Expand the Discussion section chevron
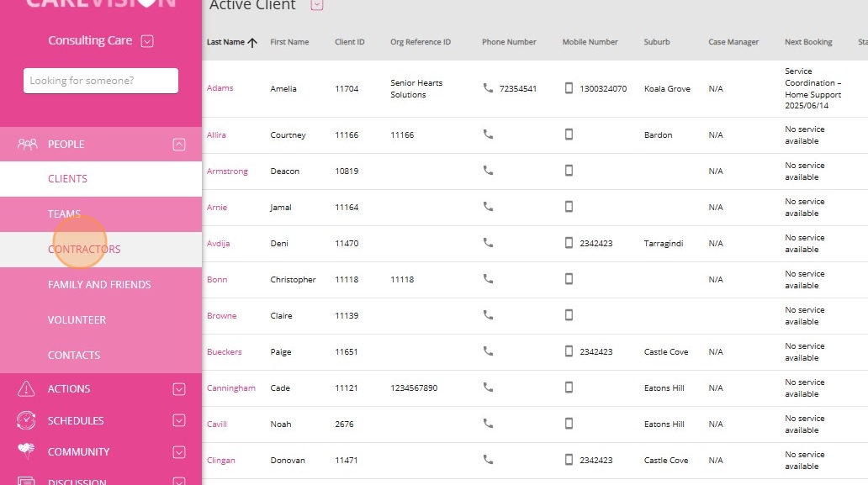 [179, 481]
